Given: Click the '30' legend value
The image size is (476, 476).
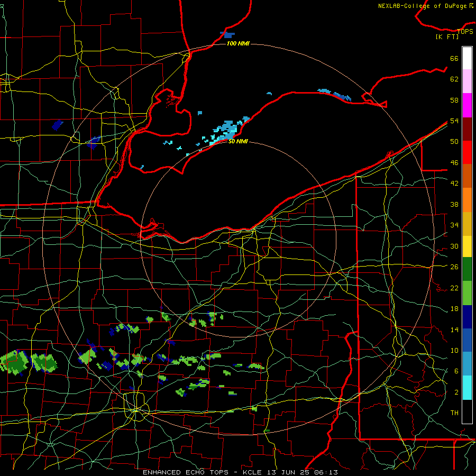Looking at the screenshot, I should click(x=454, y=246).
